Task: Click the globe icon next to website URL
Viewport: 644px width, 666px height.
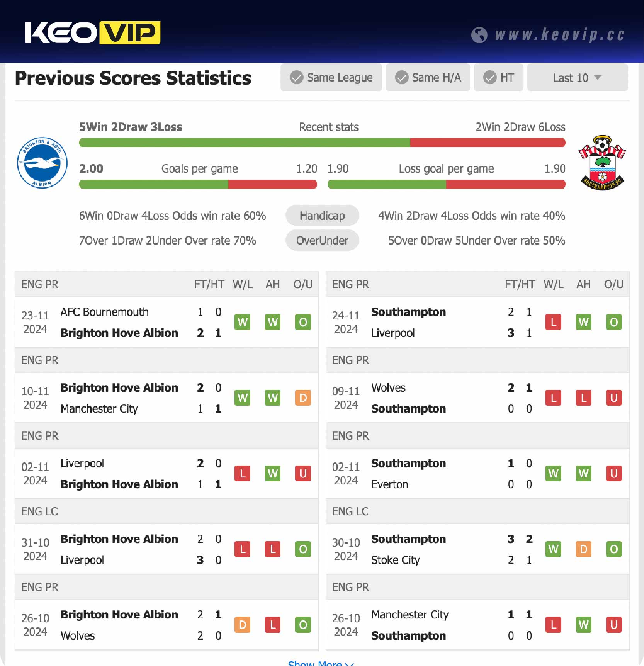Action: click(x=480, y=35)
